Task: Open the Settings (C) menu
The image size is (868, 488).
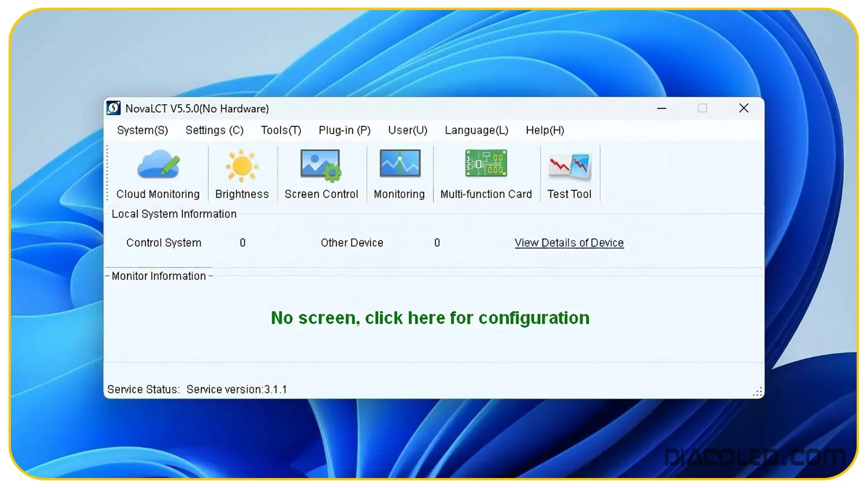Action: click(214, 130)
